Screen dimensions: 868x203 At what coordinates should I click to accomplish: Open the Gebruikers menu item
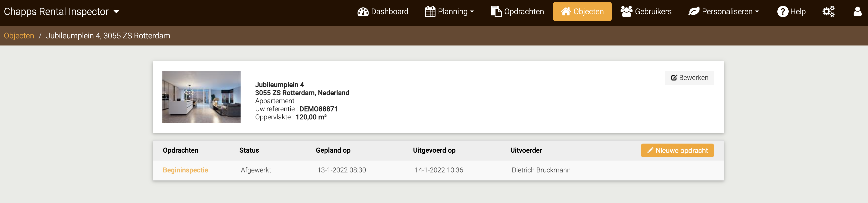tap(653, 12)
